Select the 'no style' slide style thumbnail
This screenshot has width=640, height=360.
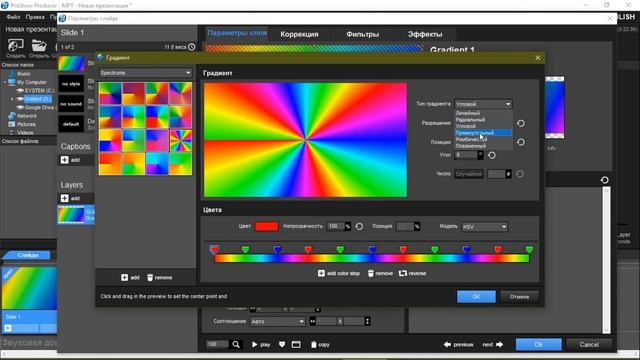tap(71, 84)
